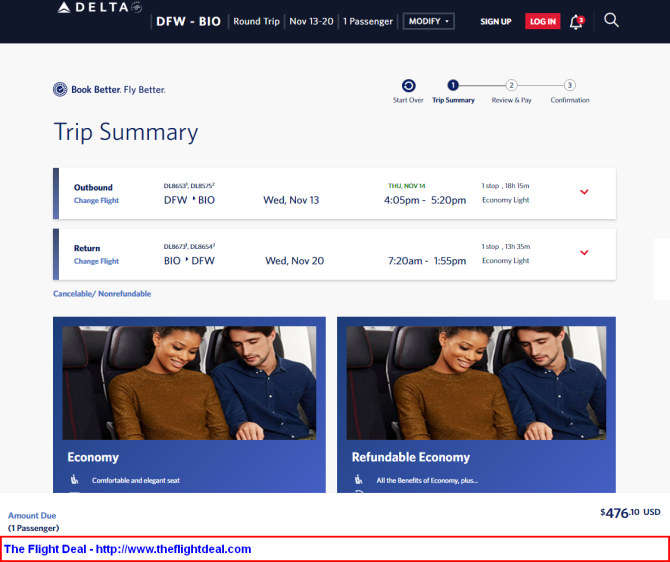Select the Refundable Economy fare card image
This screenshot has height=562, width=670.
pos(476,383)
